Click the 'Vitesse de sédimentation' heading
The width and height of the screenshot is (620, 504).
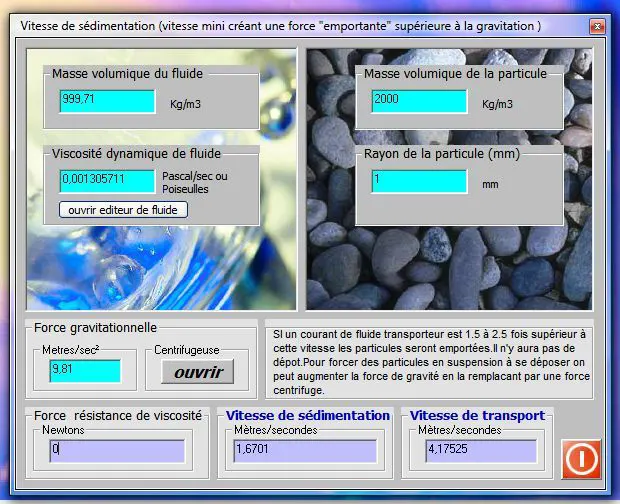click(308, 415)
